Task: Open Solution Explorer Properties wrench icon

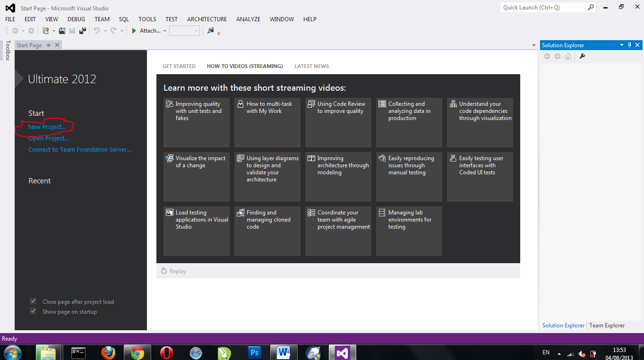Action: tap(582, 56)
